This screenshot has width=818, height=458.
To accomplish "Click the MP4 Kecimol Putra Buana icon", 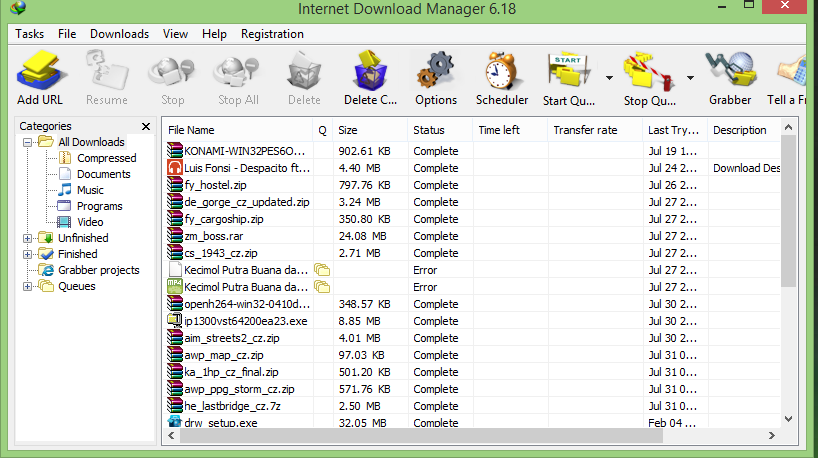I will [175, 286].
